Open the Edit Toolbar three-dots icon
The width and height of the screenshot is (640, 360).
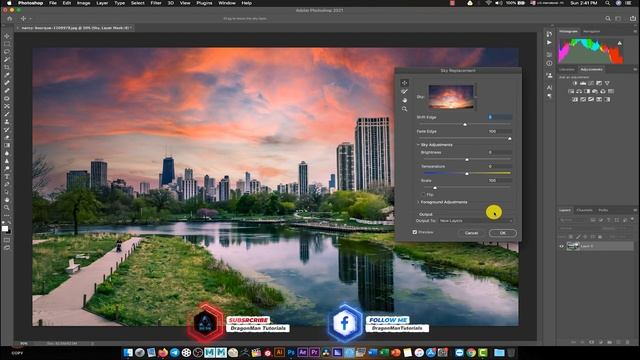click(x=7, y=216)
